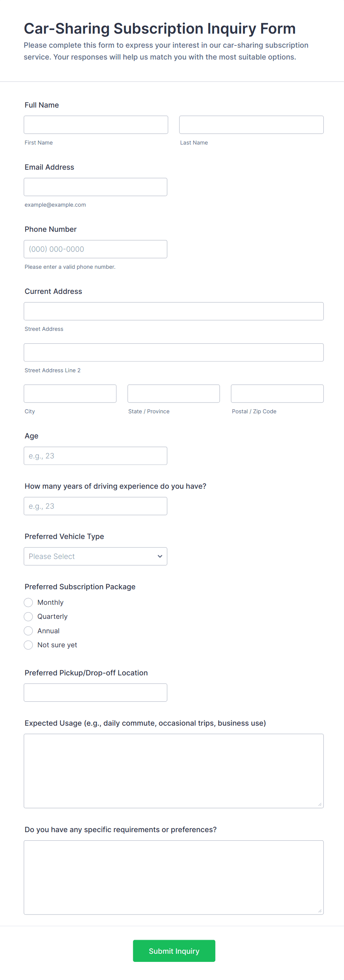Focus the State / Province field
Viewport: 344px width, 980px height.
[173, 393]
